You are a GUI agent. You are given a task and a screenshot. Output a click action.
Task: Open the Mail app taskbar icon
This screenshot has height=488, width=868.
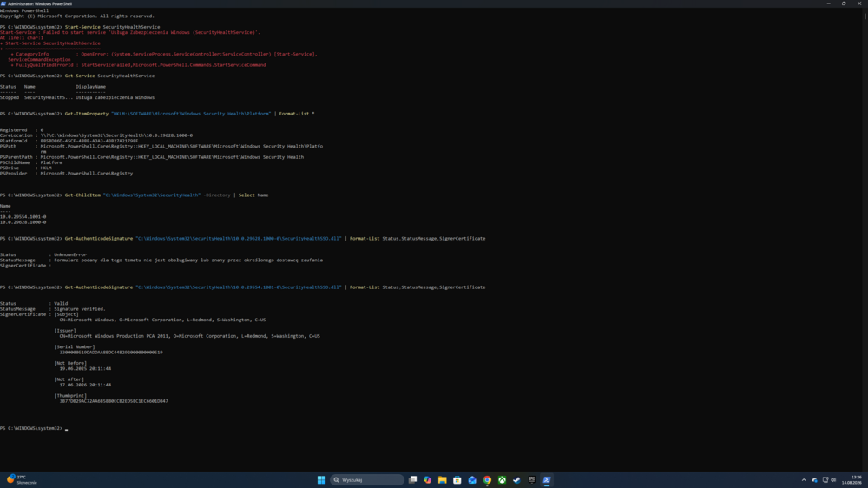pos(472,479)
